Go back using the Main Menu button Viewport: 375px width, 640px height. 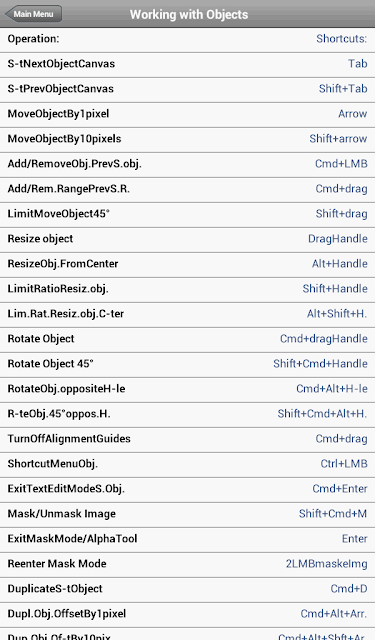(33, 14)
